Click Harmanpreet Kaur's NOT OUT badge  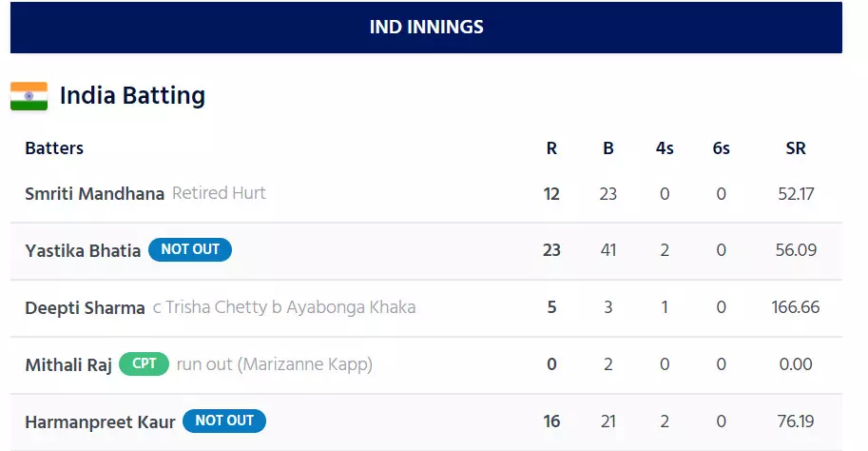pos(224,421)
